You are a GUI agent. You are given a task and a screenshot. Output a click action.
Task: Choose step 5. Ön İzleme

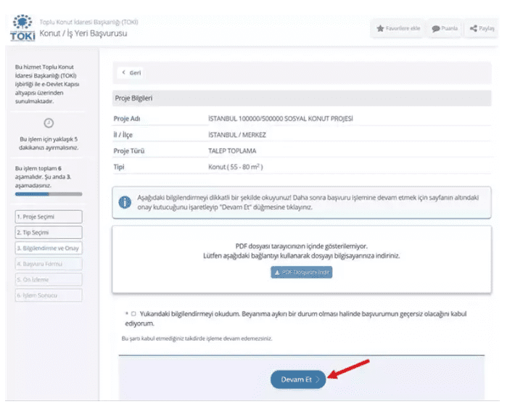tap(48, 279)
